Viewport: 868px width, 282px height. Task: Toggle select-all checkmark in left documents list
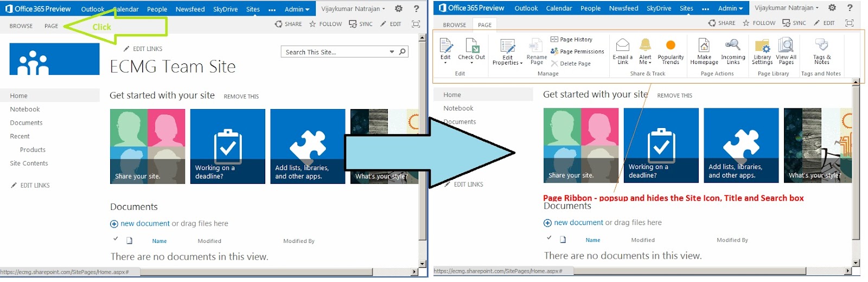tap(115, 239)
